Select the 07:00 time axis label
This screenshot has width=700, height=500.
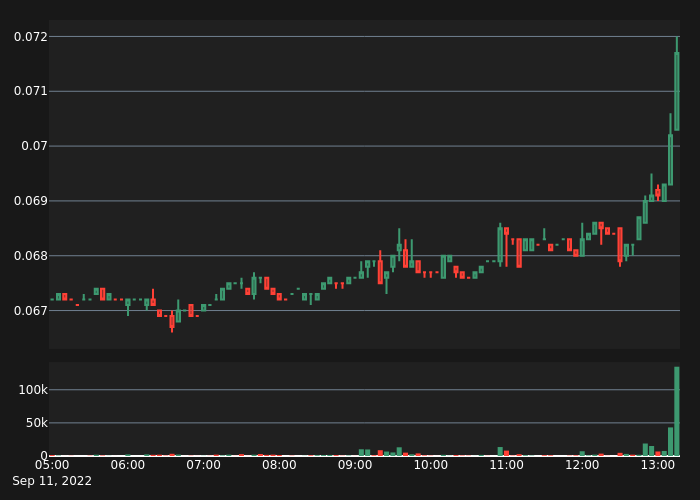pyautogui.click(x=204, y=465)
